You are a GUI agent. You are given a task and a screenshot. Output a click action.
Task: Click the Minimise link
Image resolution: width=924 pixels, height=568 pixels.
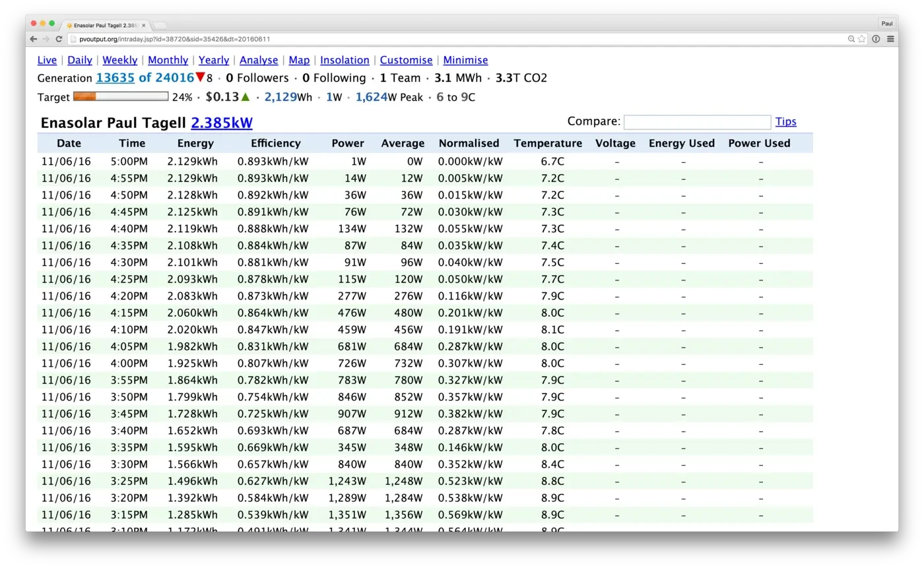[466, 60]
